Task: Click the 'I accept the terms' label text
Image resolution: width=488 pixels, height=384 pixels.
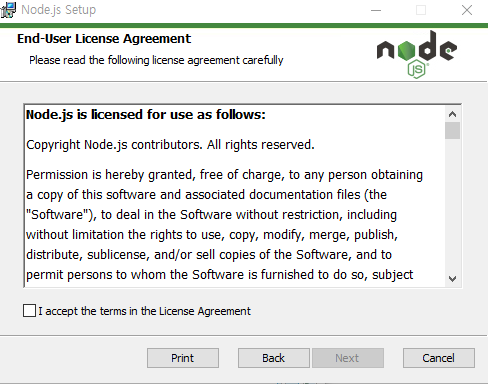Action: pyautogui.click(x=144, y=311)
